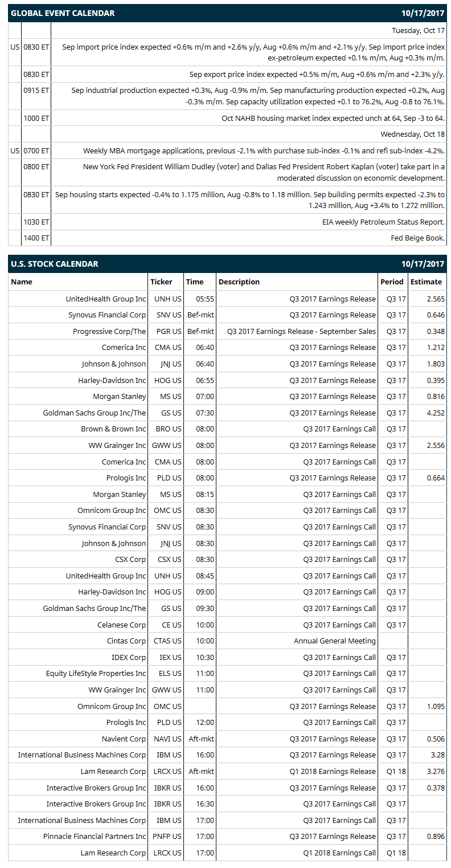The width and height of the screenshot is (451, 868).
Task: Click the Q1 2018 Earnings Call description
Action: tap(339, 853)
